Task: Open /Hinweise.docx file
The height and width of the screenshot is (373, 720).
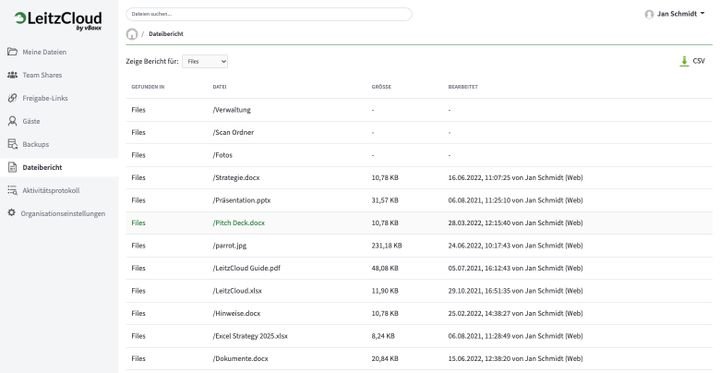Action: (x=236, y=313)
